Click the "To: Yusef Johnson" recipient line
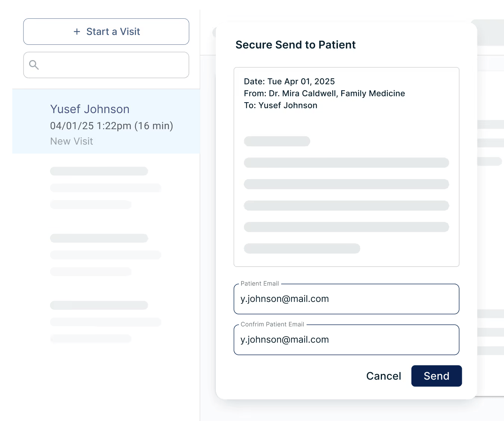This screenshot has height=421, width=504. coord(280,105)
